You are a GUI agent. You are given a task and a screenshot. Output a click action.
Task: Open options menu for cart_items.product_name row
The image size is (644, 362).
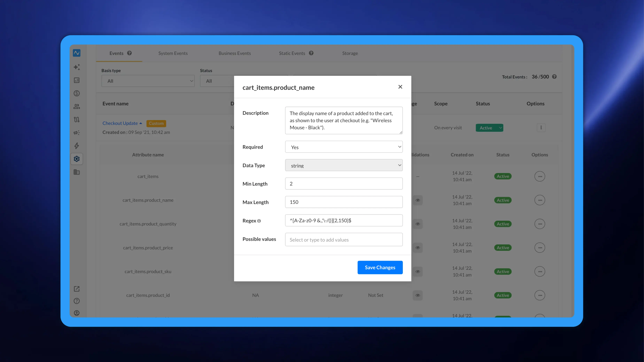[540, 200]
